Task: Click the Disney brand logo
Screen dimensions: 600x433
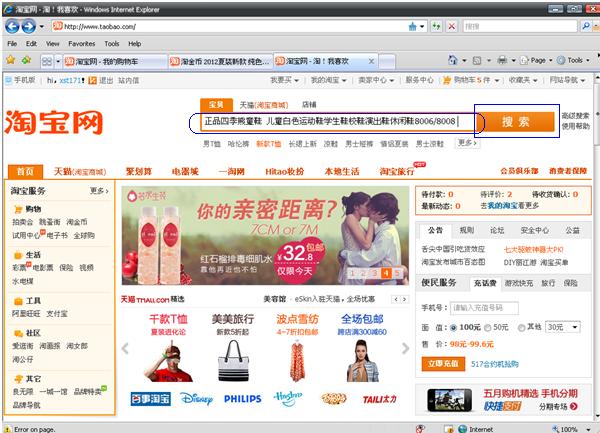Action: coord(196,399)
